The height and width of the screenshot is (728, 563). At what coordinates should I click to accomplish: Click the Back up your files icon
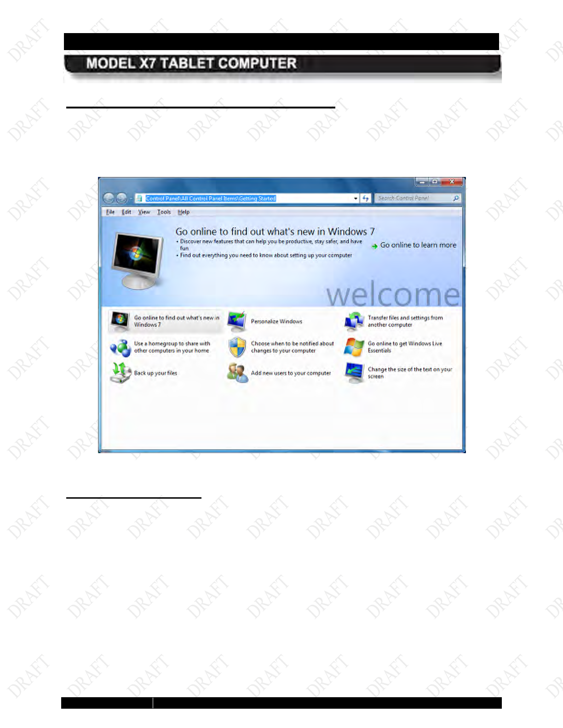pos(121,373)
